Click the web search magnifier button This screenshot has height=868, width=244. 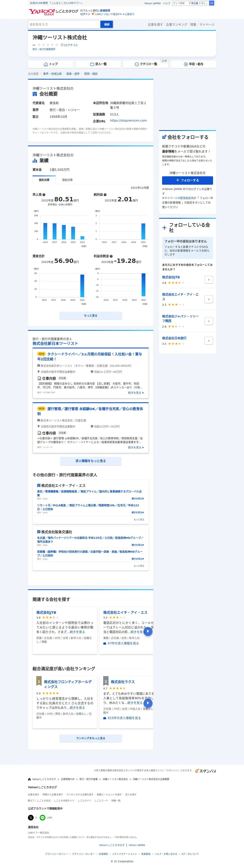(x=212, y=3)
